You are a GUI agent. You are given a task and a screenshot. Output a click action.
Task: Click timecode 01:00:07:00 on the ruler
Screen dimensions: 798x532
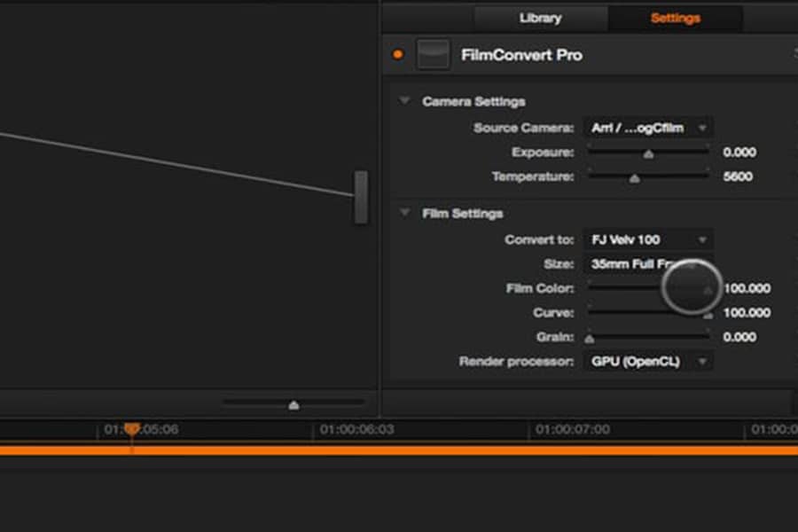pyautogui.click(x=573, y=430)
